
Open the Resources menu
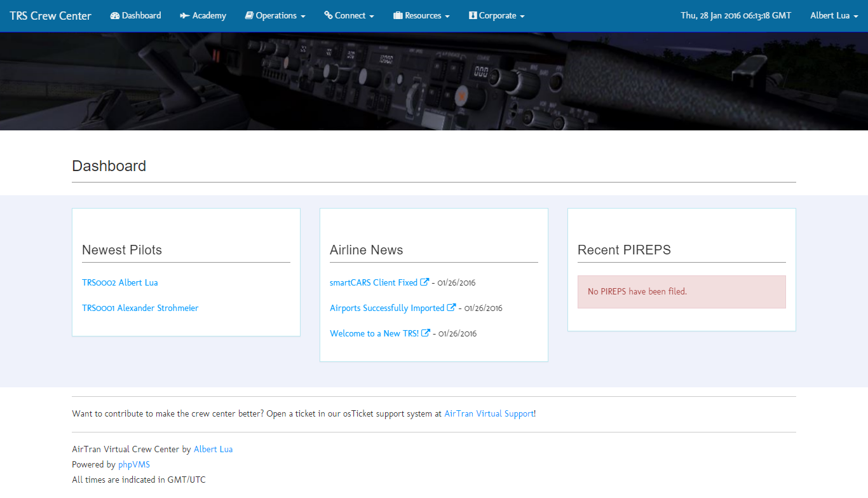pos(422,15)
